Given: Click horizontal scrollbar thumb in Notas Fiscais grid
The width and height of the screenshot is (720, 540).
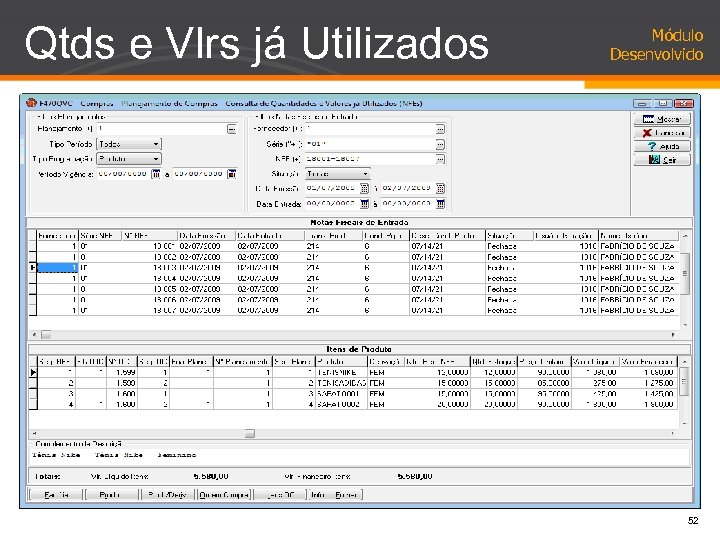Looking at the screenshot, I should [x=46, y=335].
